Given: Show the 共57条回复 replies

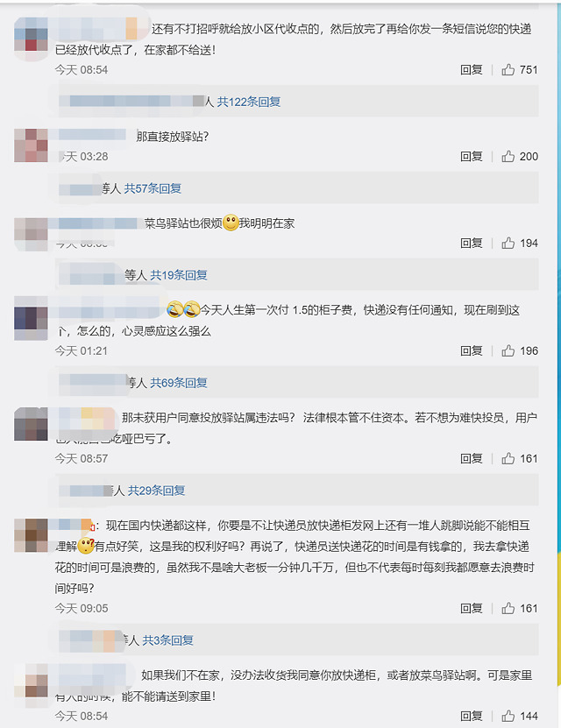Looking at the screenshot, I should 153,188.
